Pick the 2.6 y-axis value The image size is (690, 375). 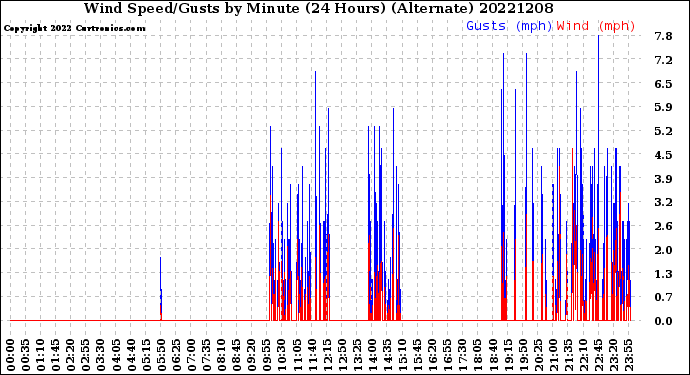pos(663,226)
